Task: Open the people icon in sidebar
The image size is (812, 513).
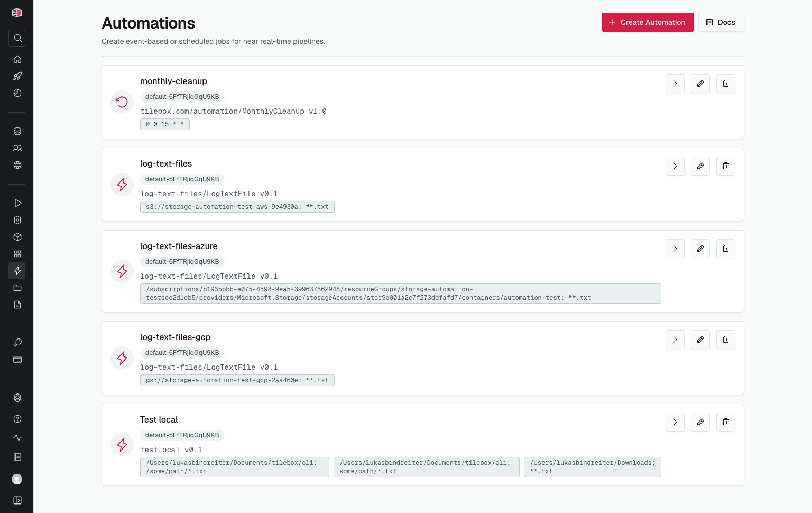Action: click(x=17, y=148)
